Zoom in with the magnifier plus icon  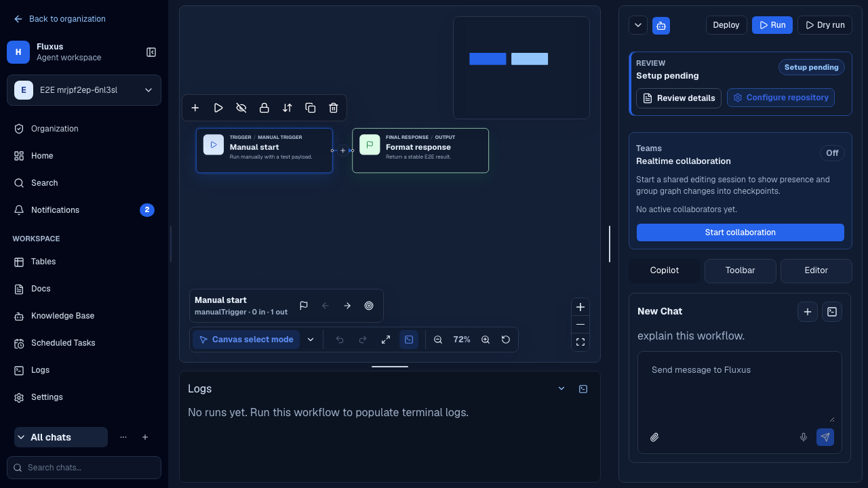486,340
